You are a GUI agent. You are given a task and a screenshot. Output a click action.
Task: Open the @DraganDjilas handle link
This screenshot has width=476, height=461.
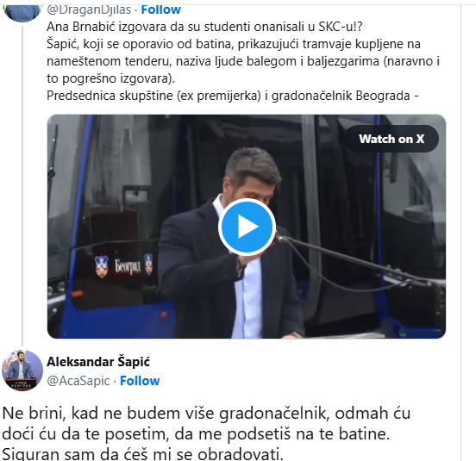[89, 9]
